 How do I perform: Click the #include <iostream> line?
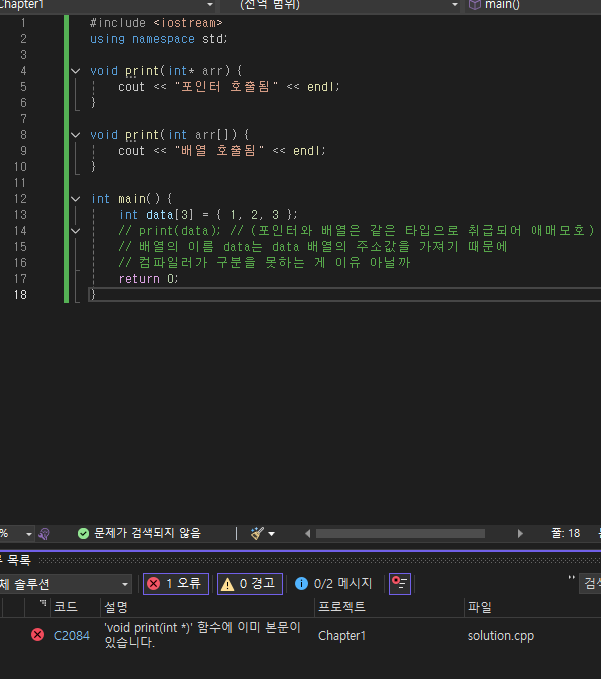pyautogui.click(x=156, y=23)
